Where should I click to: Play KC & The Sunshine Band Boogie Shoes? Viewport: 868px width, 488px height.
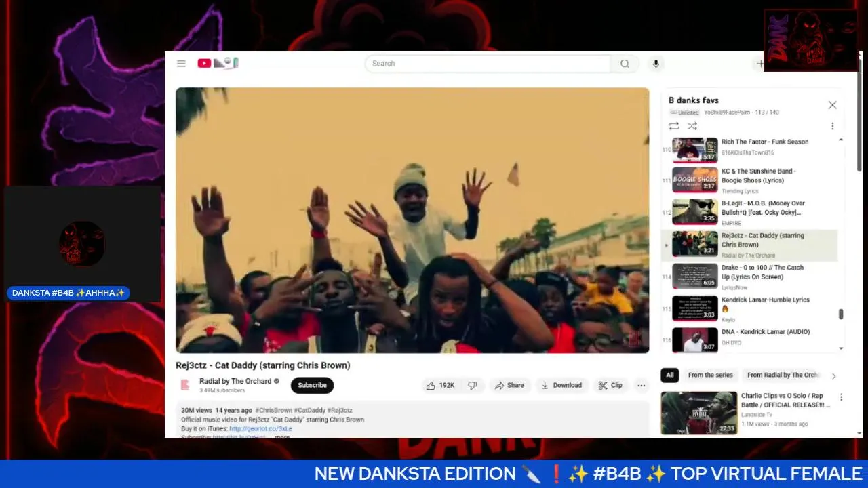749,180
